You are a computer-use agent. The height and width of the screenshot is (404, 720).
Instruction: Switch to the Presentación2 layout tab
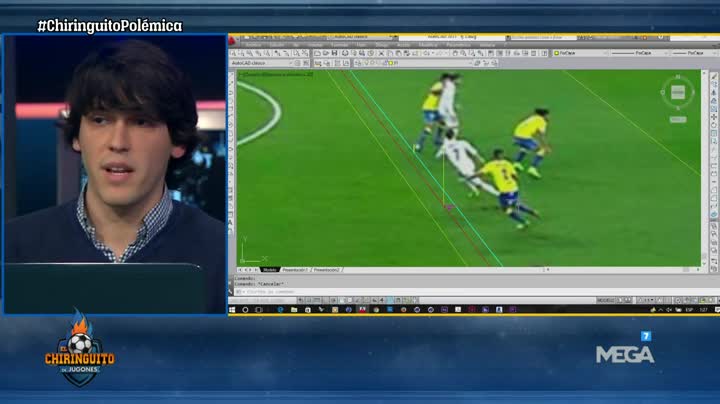pyautogui.click(x=326, y=270)
